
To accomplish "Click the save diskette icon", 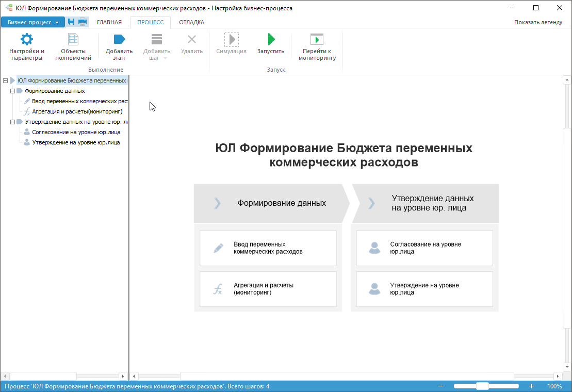I will pyautogui.click(x=71, y=22).
